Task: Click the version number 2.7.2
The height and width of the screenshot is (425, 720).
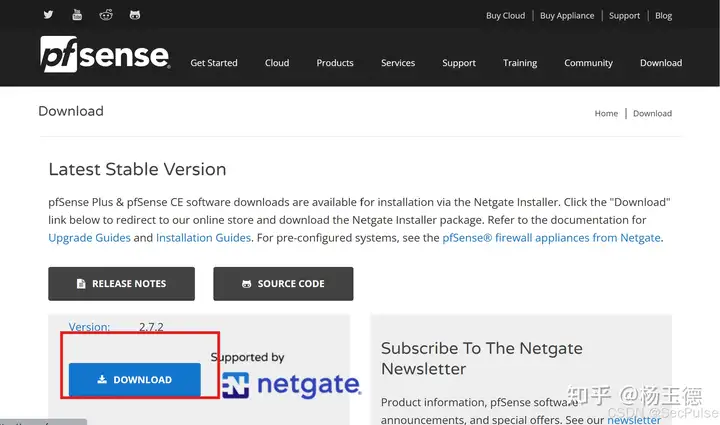Action: [151, 327]
